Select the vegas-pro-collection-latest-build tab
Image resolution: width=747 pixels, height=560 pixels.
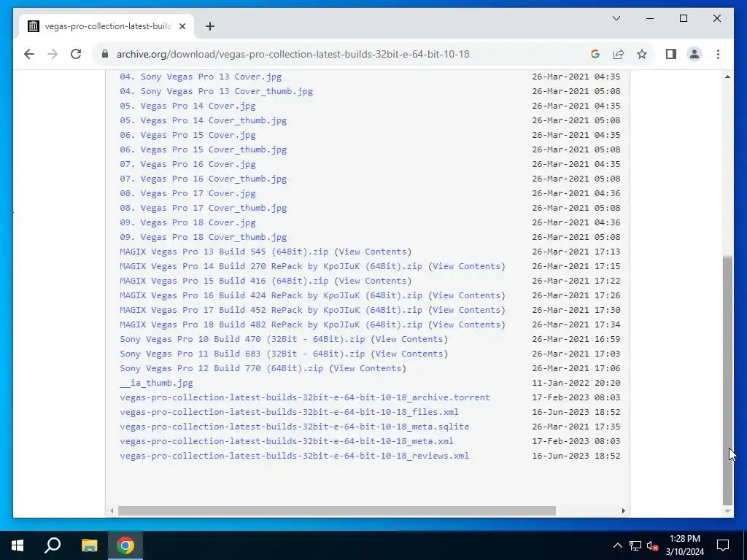click(x=107, y=26)
